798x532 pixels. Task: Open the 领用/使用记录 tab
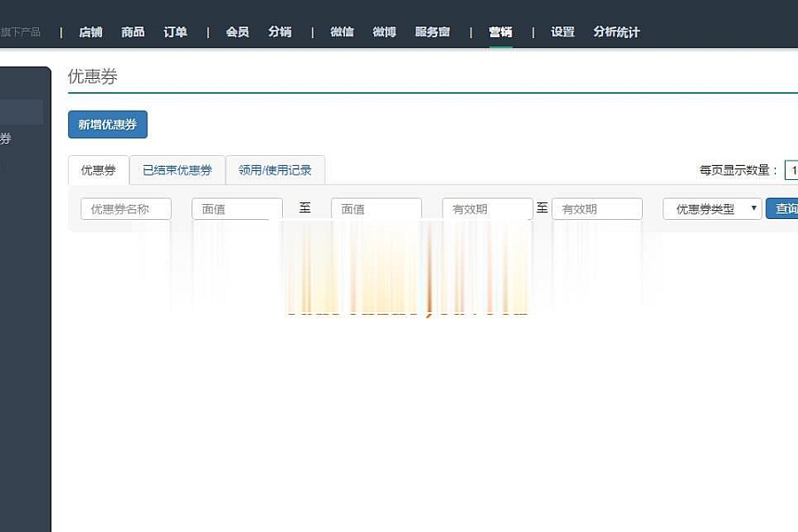coord(275,170)
